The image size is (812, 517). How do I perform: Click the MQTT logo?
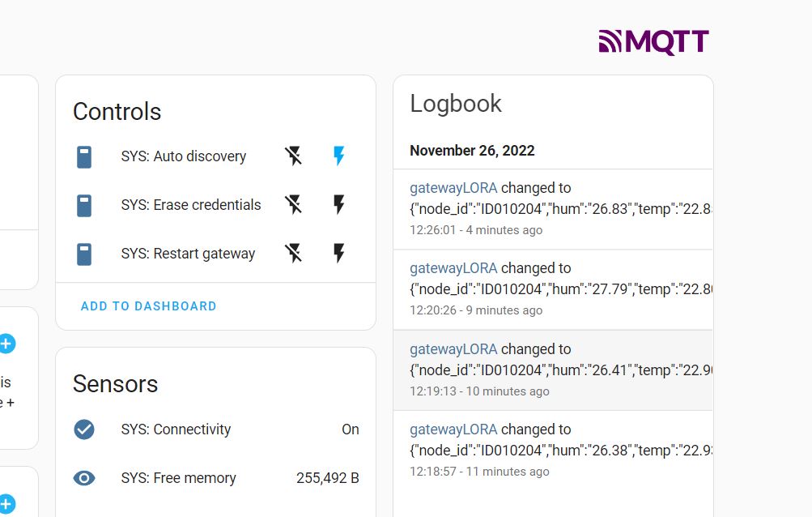(653, 42)
